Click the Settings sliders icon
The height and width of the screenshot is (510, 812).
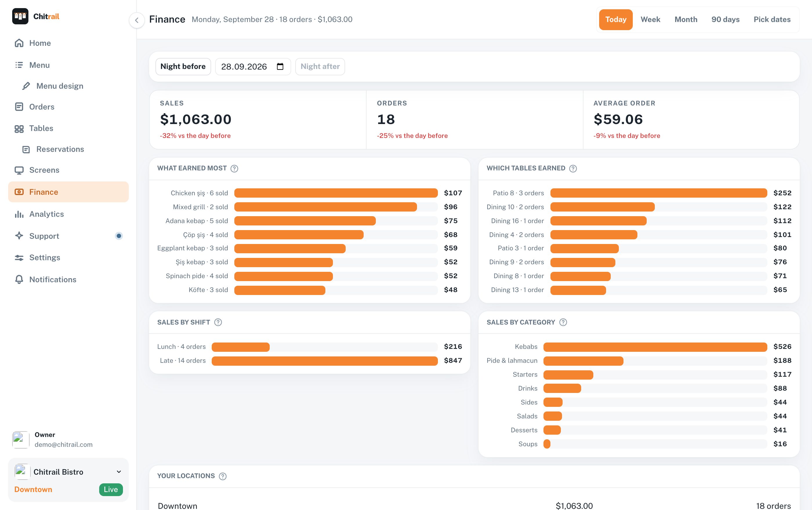19,258
